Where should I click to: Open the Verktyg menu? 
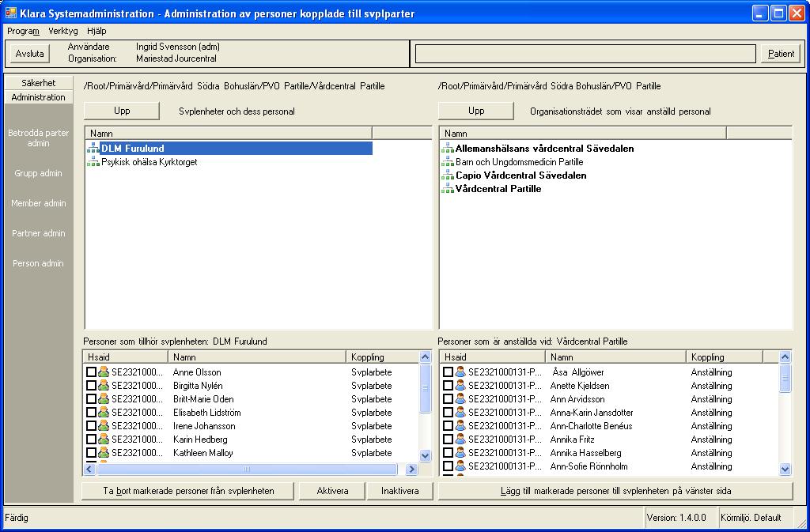(x=63, y=31)
